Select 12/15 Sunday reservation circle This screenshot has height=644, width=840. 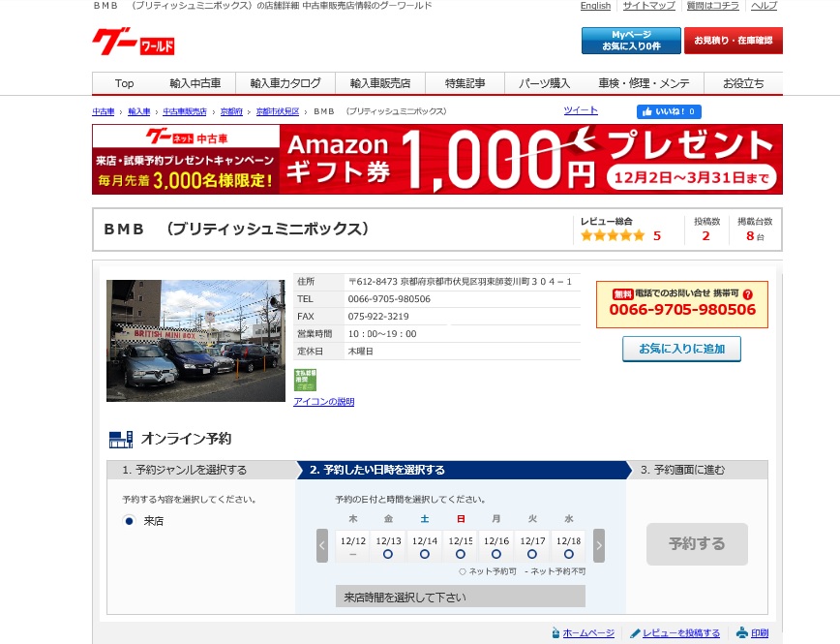461,555
